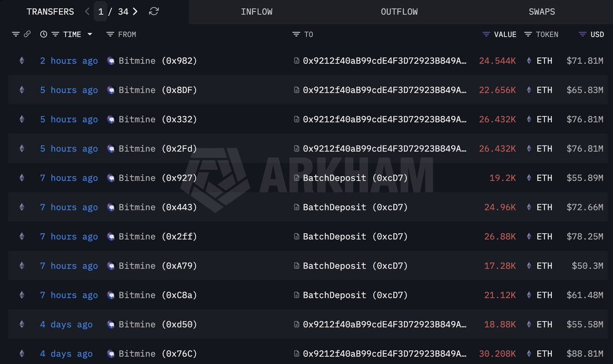This screenshot has width=613, height=364.
Task: Expand the TIME sorting dropdown
Action: pos(90,34)
